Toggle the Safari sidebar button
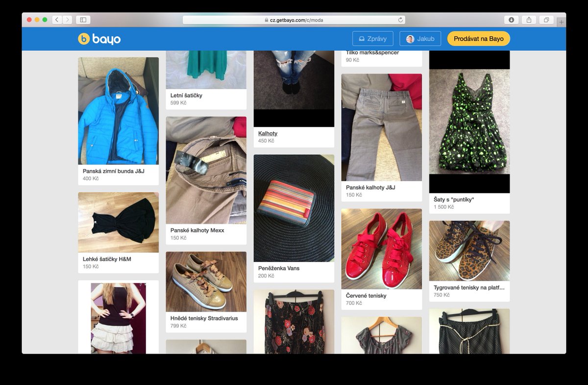The image size is (588, 385). click(83, 20)
